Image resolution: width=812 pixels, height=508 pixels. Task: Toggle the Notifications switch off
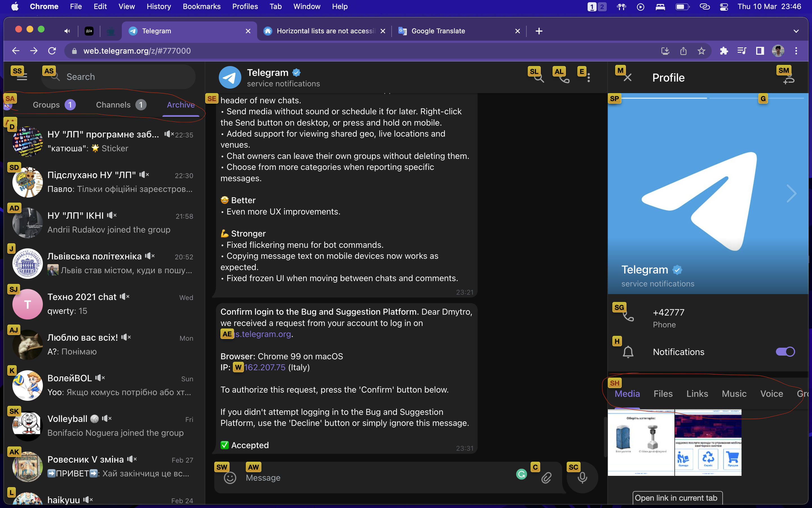[785, 352]
